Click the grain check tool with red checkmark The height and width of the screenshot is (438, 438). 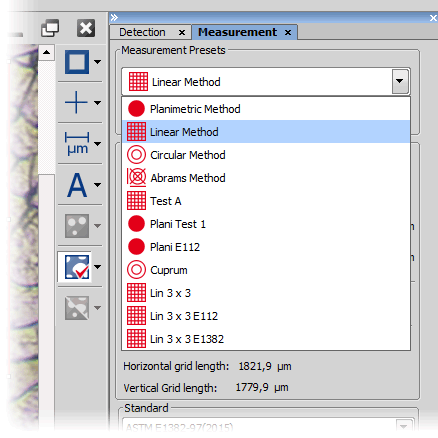point(77,267)
